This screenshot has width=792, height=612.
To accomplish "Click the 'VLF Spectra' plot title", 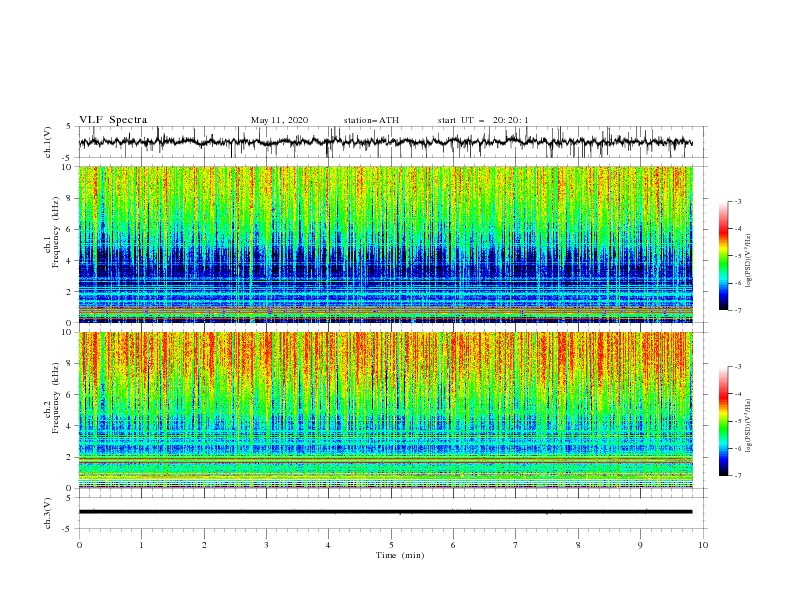I will 113,120.
